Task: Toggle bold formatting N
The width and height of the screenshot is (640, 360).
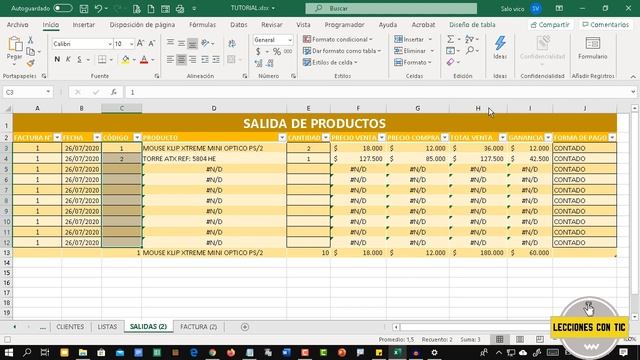Action: point(57,60)
